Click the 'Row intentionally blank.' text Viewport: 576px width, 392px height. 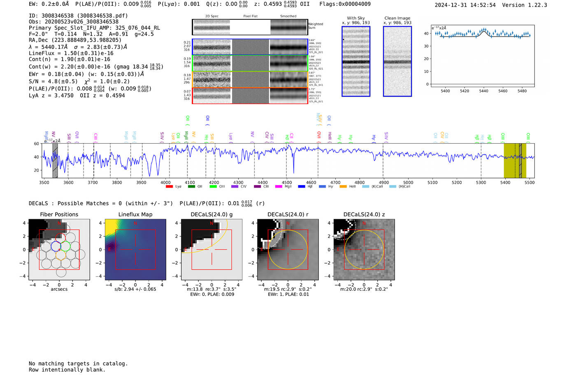[67, 370]
